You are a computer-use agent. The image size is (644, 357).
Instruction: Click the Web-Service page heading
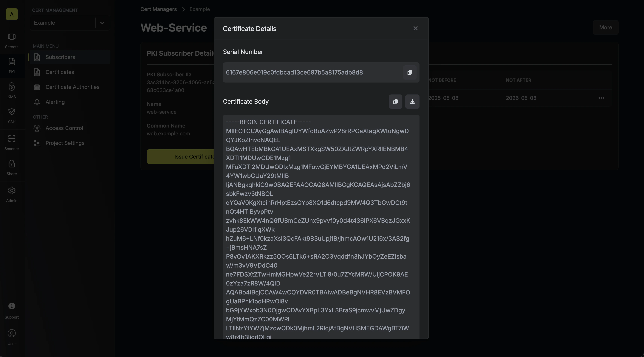[174, 28]
